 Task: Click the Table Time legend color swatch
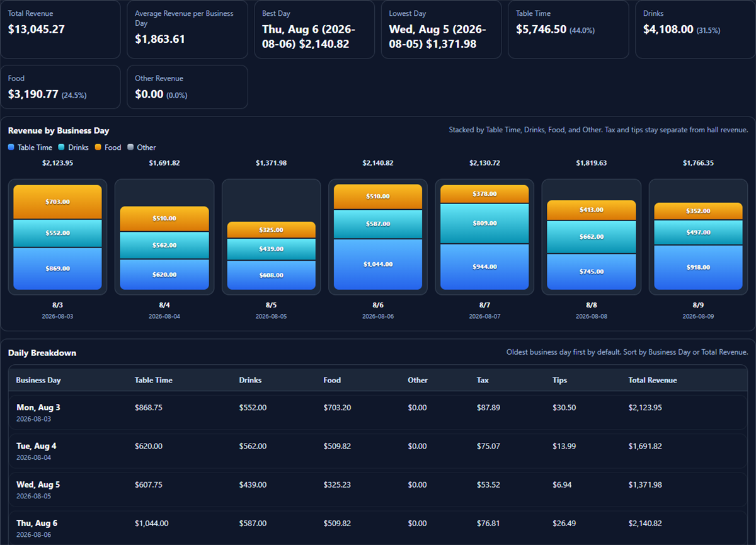11,147
